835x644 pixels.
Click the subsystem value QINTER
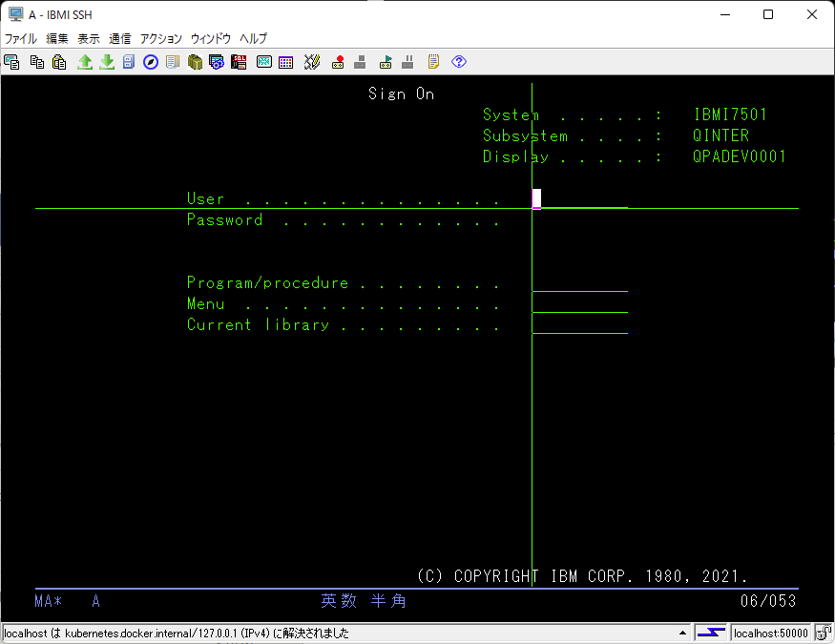(x=721, y=135)
